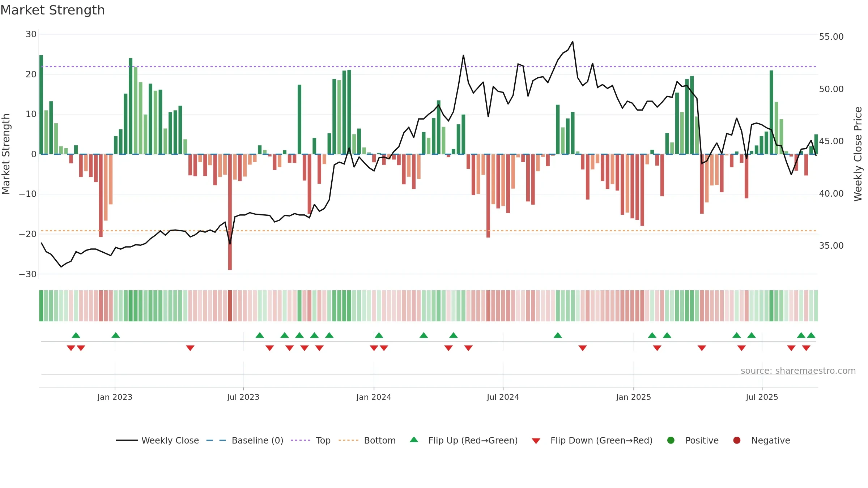Click the dark red Negative circle legend icon
Image resolution: width=868 pixels, height=488 pixels.
pos(737,440)
